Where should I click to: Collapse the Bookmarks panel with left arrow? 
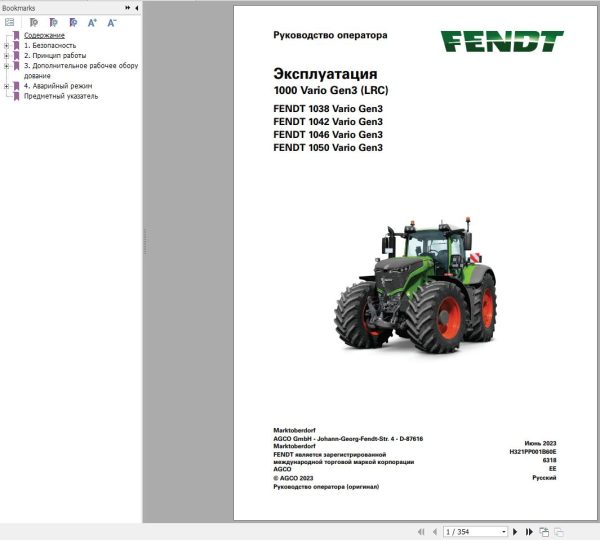pos(137,8)
